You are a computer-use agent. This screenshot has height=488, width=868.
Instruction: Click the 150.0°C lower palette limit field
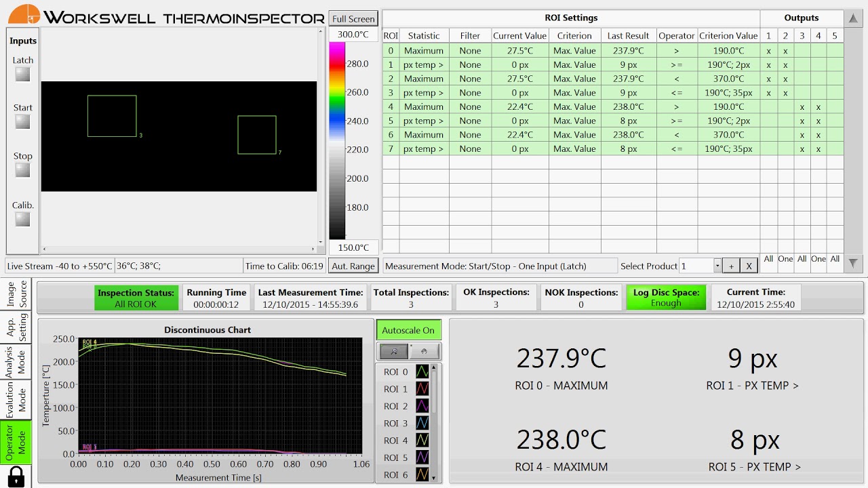[x=353, y=248]
